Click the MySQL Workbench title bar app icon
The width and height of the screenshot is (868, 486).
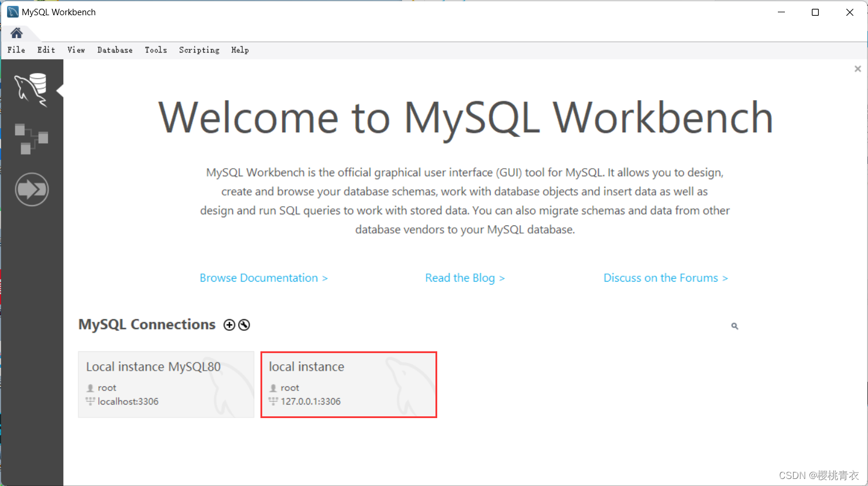point(13,12)
